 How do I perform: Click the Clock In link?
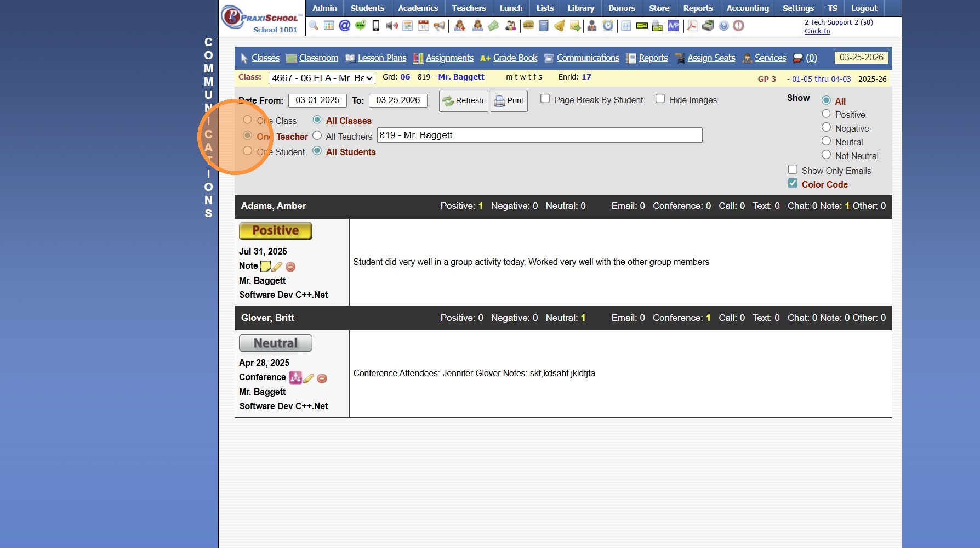coord(817,31)
